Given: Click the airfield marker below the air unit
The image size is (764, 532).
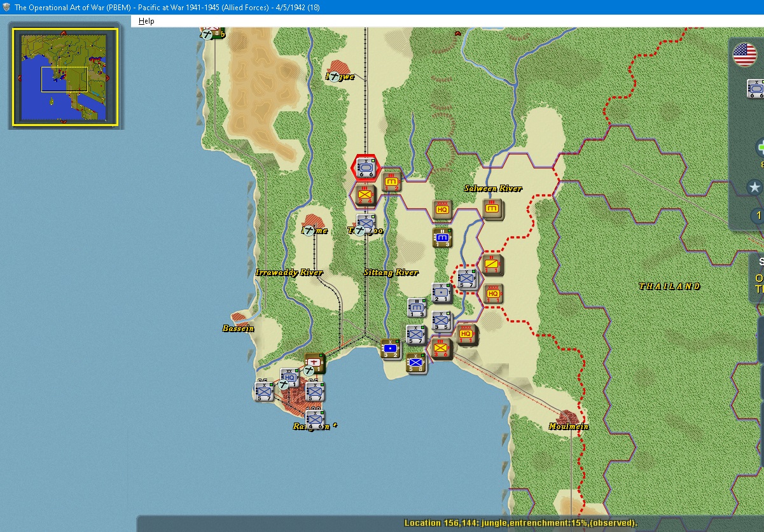Looking at the screenshot, I should coord(309,370).
